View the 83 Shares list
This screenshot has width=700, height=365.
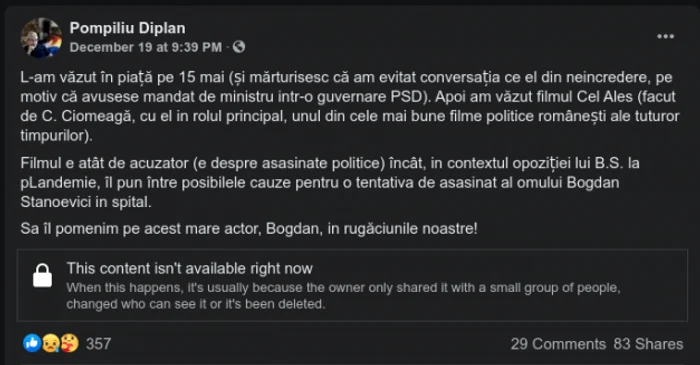(648, 344)
